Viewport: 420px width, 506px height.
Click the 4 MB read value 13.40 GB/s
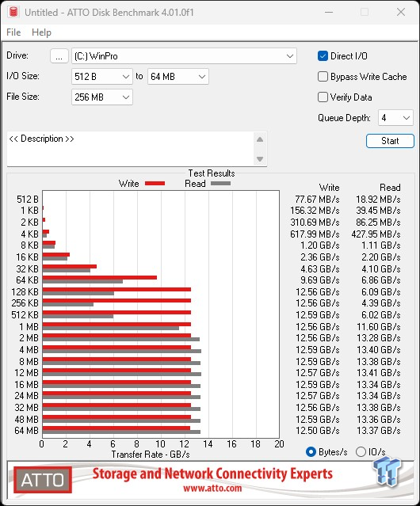tap(378, 350)
